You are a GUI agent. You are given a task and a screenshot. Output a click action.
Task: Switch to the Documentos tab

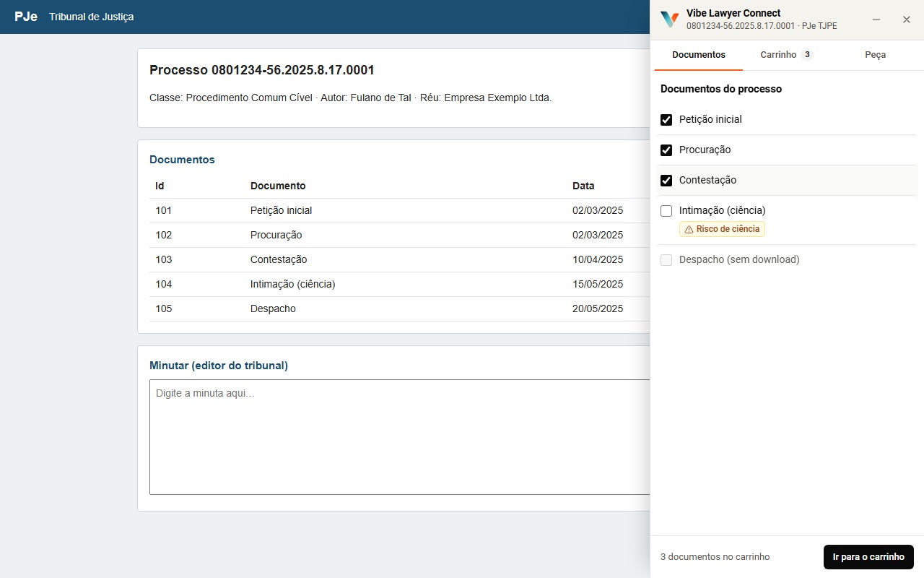pyautogui.click(x=699, y=55)
